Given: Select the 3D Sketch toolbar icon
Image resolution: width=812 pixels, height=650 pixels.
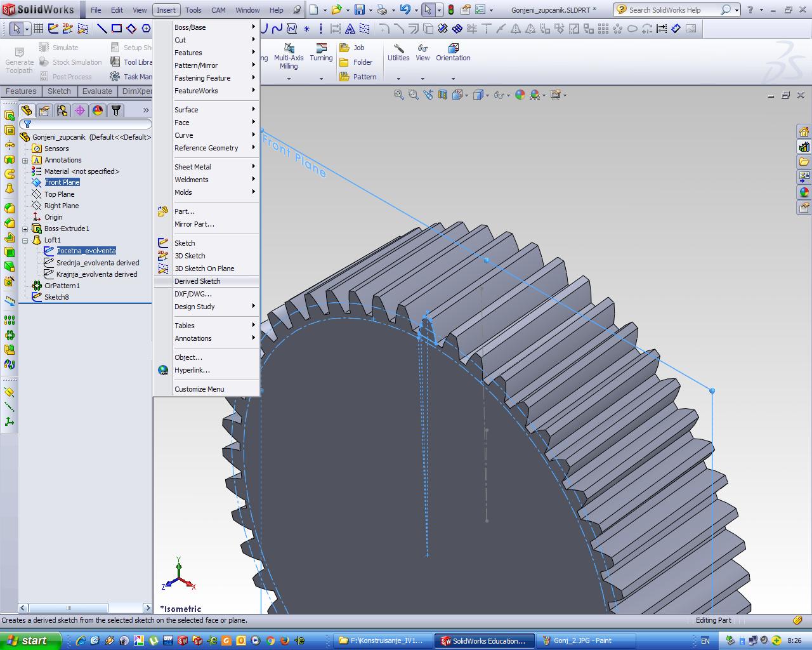Looking at the screenshot, I should click(x=68, y=29).
